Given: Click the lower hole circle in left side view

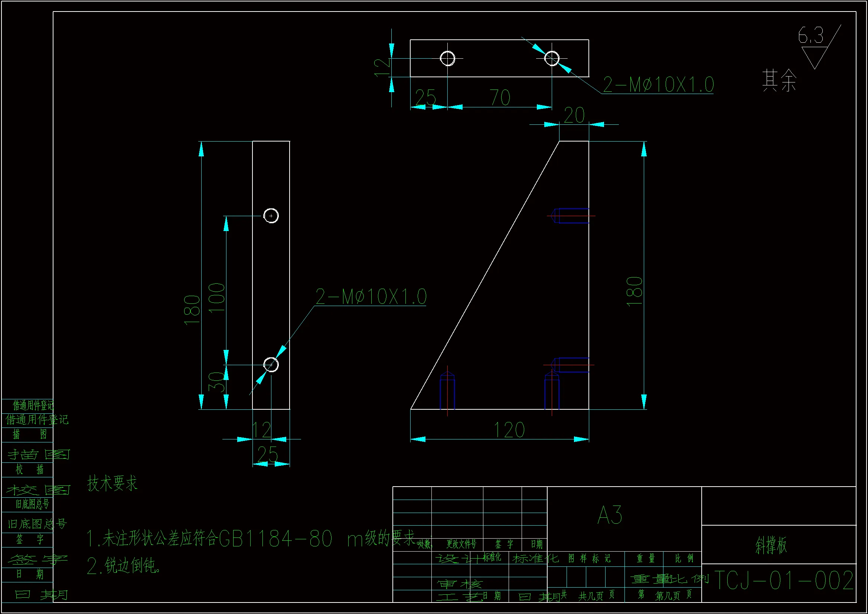Looking at the screenshot, I should [x=271, y=365].
